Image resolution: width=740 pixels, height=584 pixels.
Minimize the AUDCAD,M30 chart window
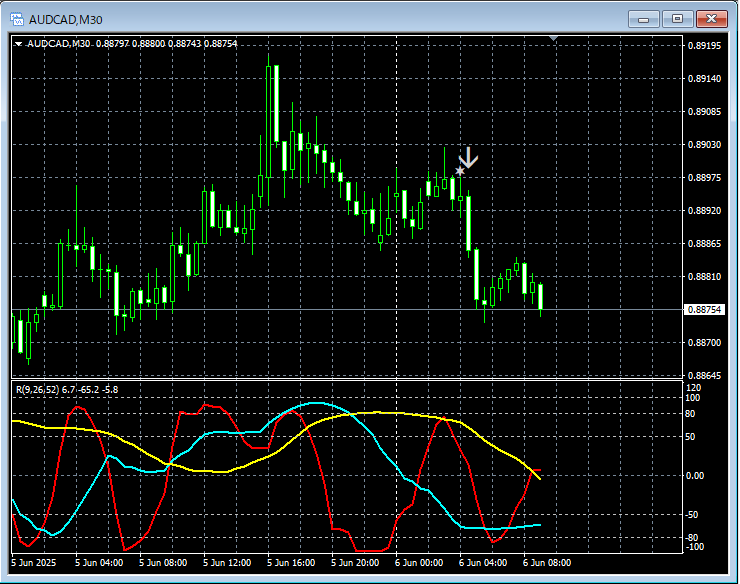[x=643, y=19]
